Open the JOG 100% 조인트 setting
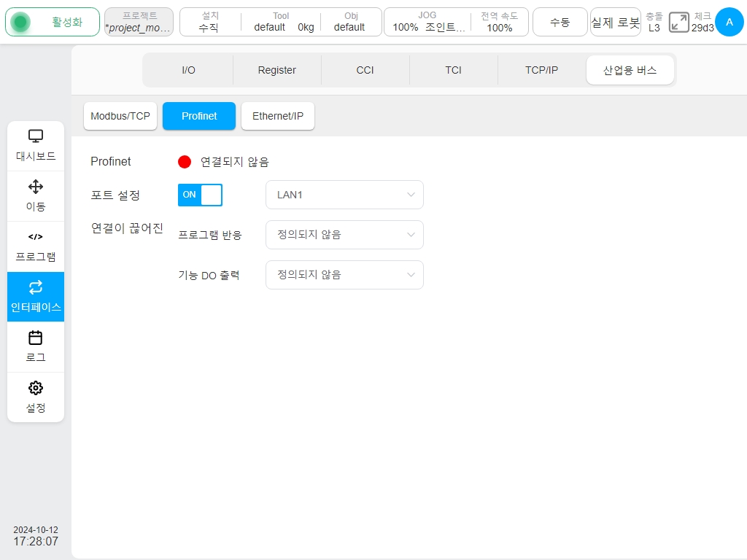 427,22
